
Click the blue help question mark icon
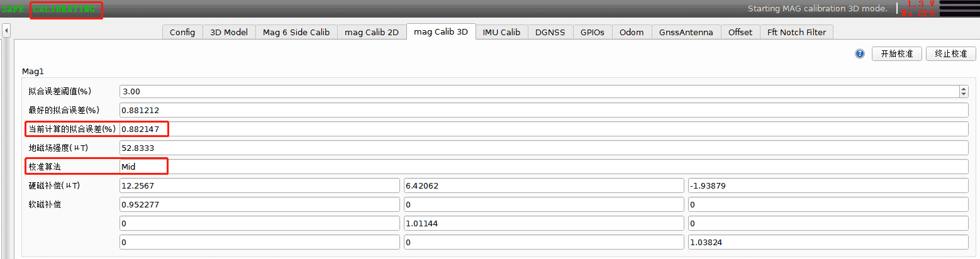[x=860, y=54]
